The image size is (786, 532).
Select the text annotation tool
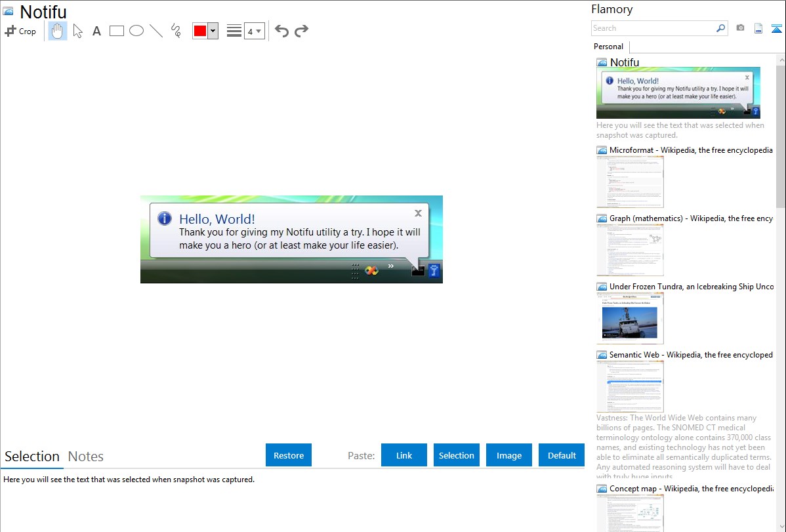96,31
